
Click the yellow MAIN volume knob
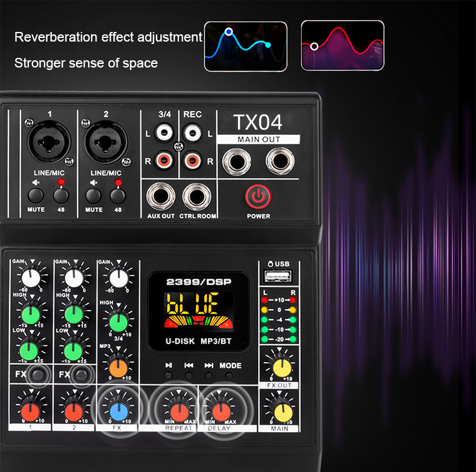(280, 411)
